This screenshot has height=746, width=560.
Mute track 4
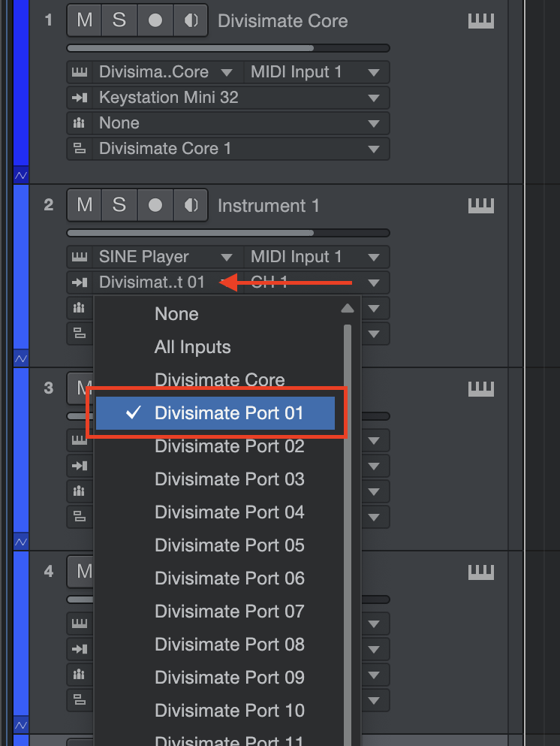tap(81, 572)
